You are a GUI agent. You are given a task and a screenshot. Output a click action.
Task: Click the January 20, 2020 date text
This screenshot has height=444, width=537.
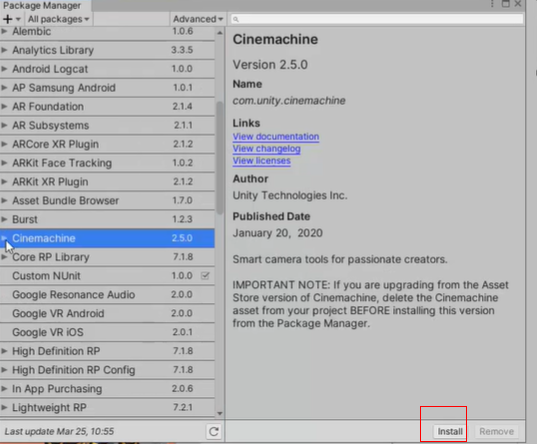click(x=278, y=233)
